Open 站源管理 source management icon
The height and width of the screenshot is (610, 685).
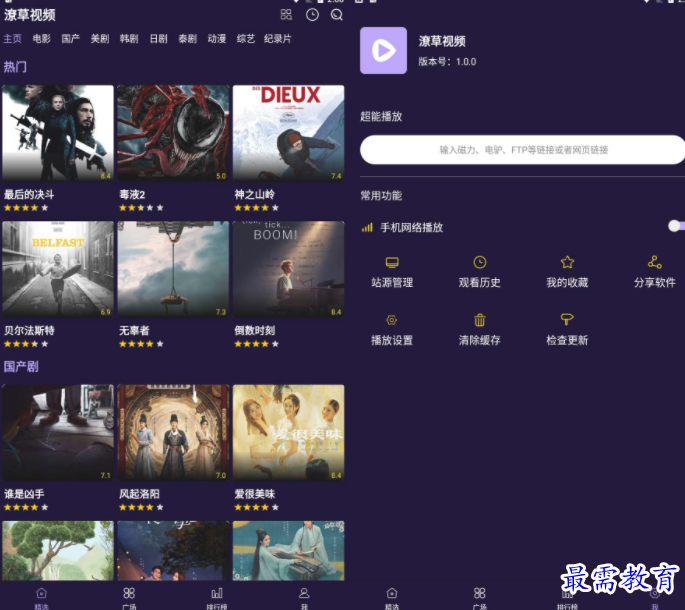click(x=392, y=262)
